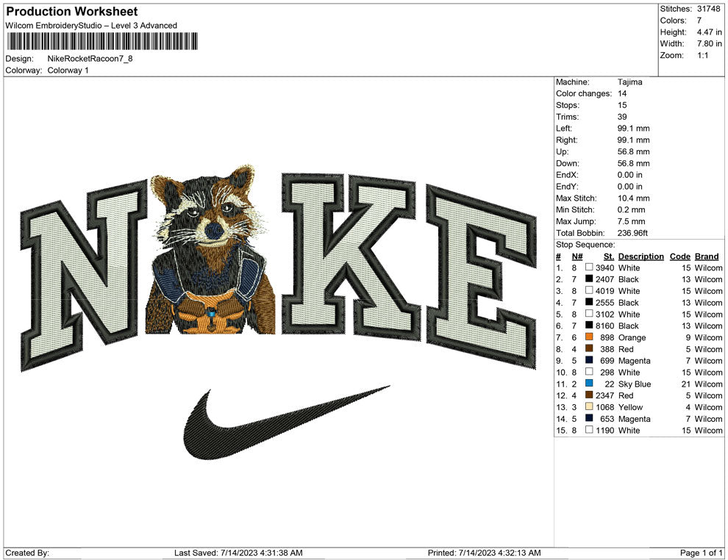Click the Colorway 1 value
728x560 pixels.
[68, 70]
